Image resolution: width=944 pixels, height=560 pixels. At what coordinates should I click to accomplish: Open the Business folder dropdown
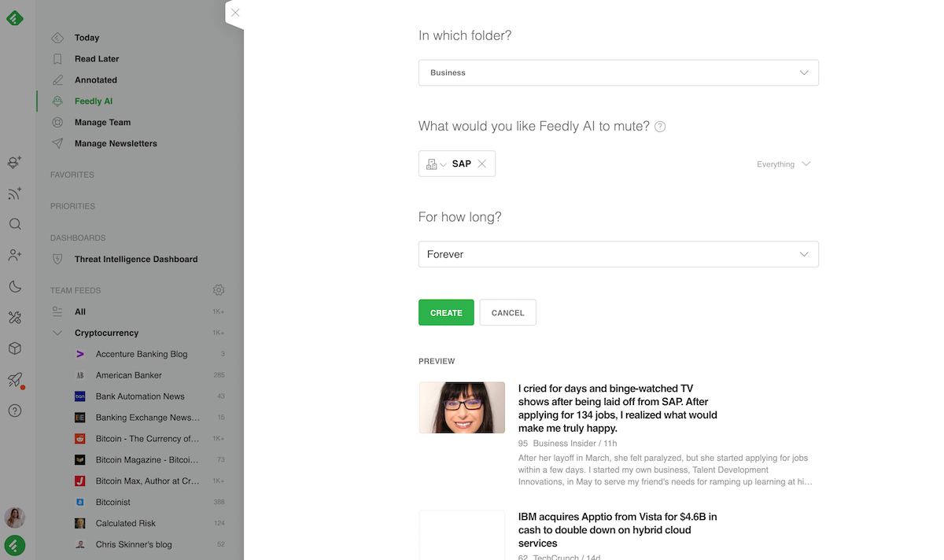tap(618, 72)
